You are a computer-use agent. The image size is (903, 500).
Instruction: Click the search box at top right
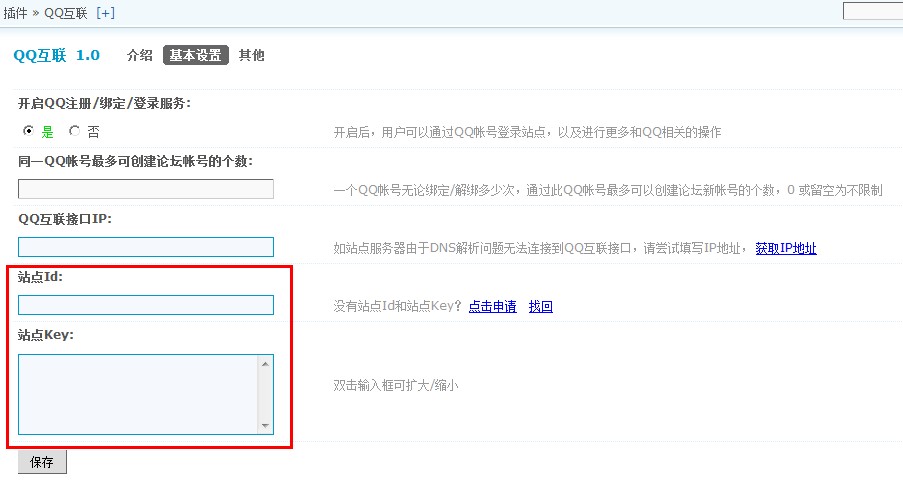click(872, 10)
